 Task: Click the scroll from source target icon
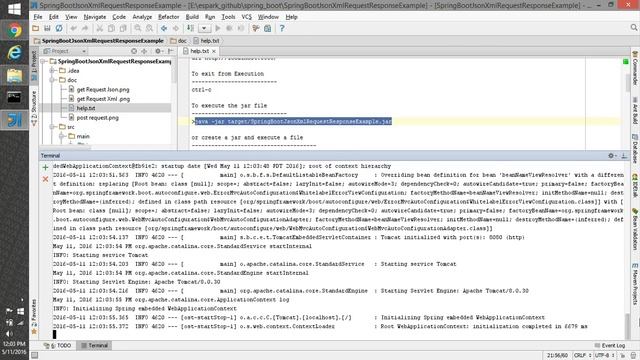(x=134, y=51)
